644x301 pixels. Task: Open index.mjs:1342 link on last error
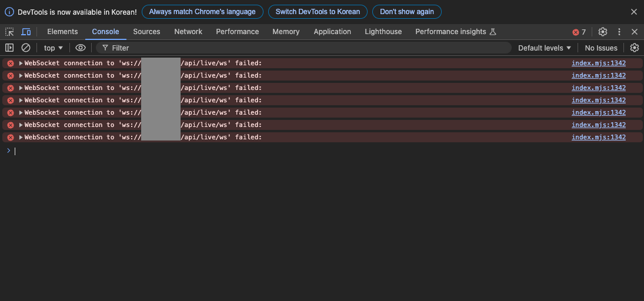tap(598, 137)
